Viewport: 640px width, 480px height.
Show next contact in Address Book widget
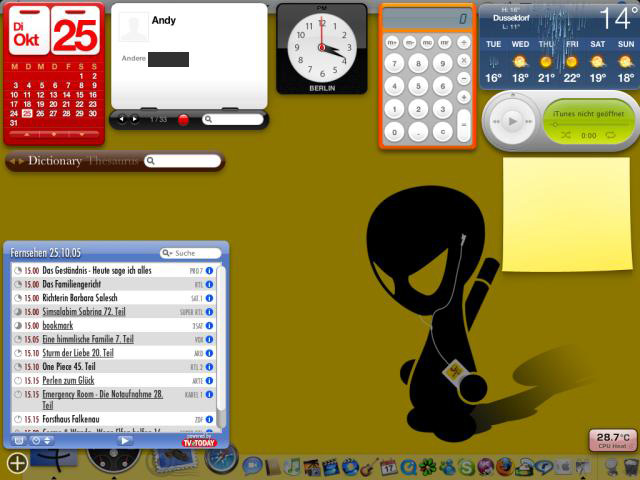134,119
